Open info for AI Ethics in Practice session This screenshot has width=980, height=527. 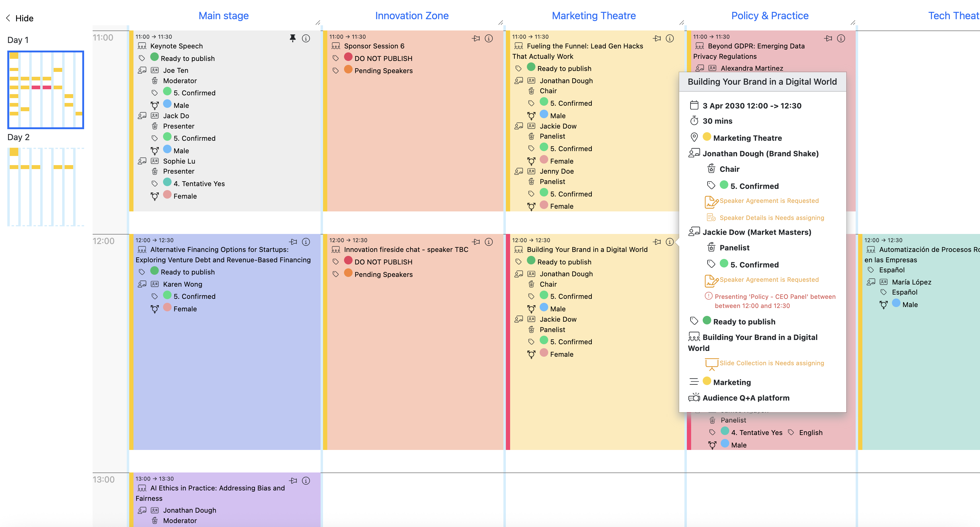[306, 481]
